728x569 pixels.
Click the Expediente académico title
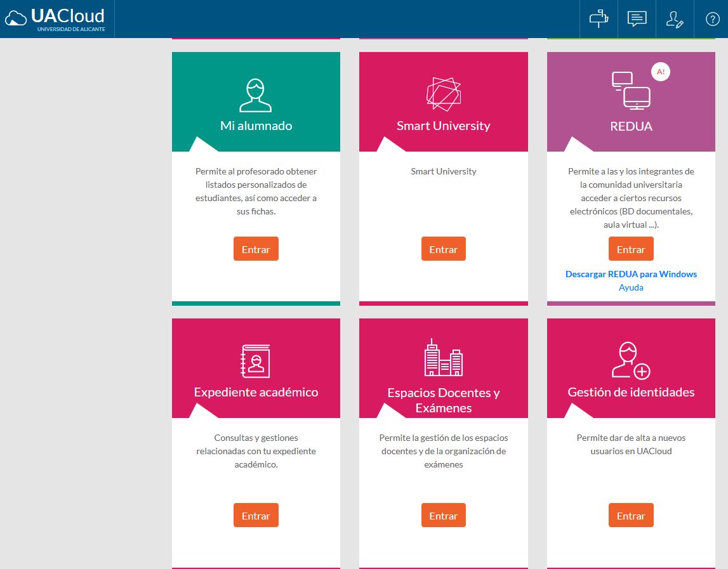click(256, 392)
